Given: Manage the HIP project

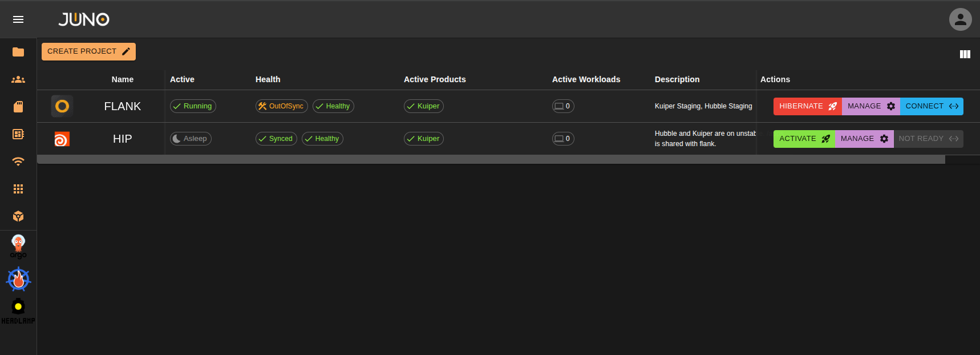Looking at the screenshot, I should pyautogui.click(x=864, y=139).
